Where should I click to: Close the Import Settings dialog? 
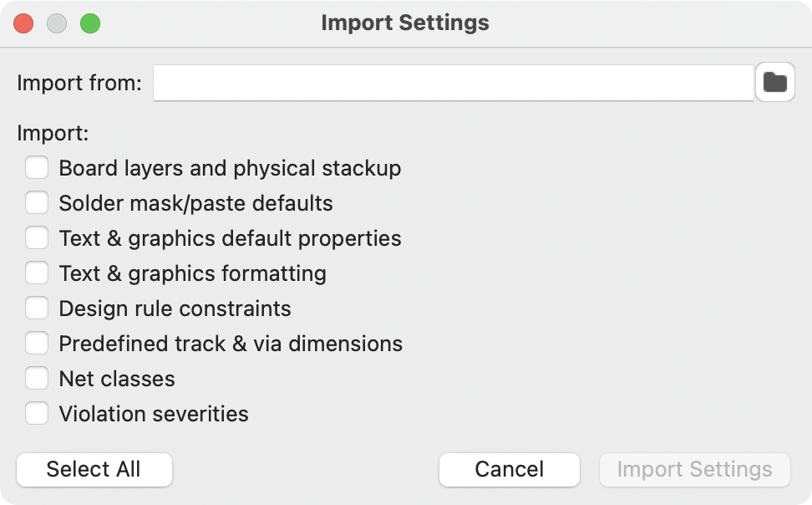click(23, 23)
